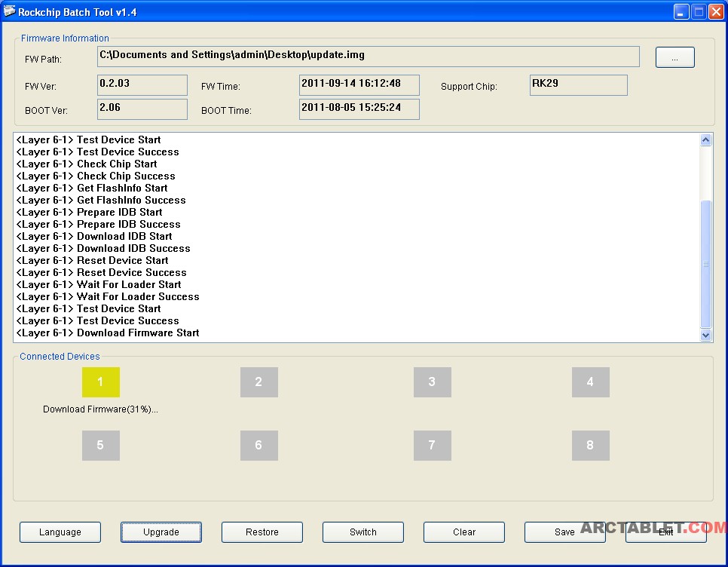Click the browse firmware path button
Viewport: 728px width, 567px height.
click(x=674, y=57)
